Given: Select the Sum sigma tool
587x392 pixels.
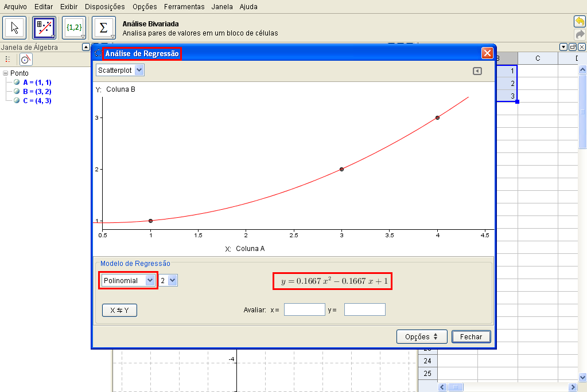Looking at the screenshot, I should tap(103, 28).
